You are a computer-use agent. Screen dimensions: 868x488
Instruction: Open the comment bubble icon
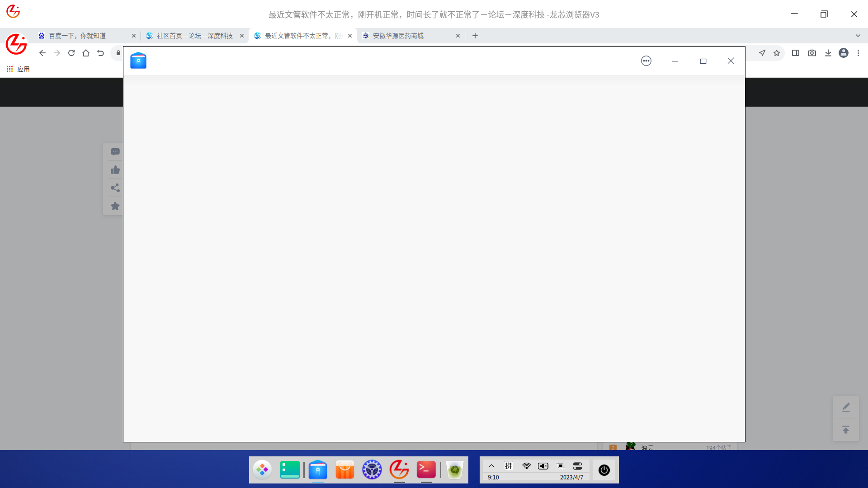tap(115, 152)
